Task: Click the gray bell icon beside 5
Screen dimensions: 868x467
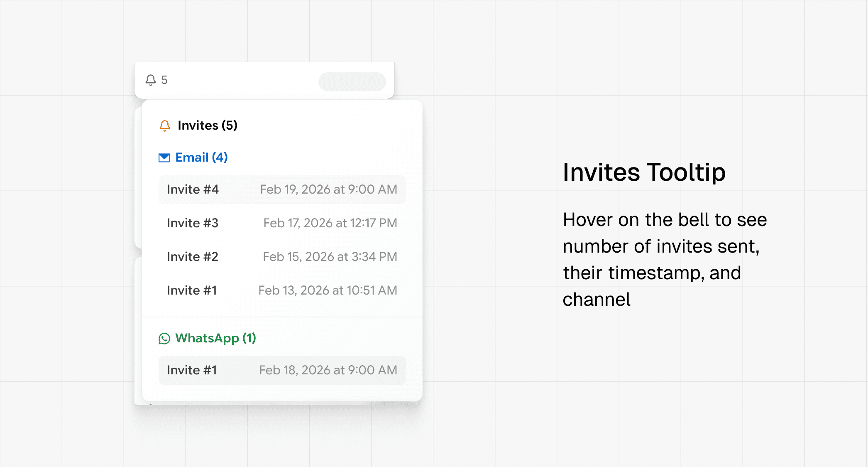Action: pyautogui.click(x=151, y=80)
